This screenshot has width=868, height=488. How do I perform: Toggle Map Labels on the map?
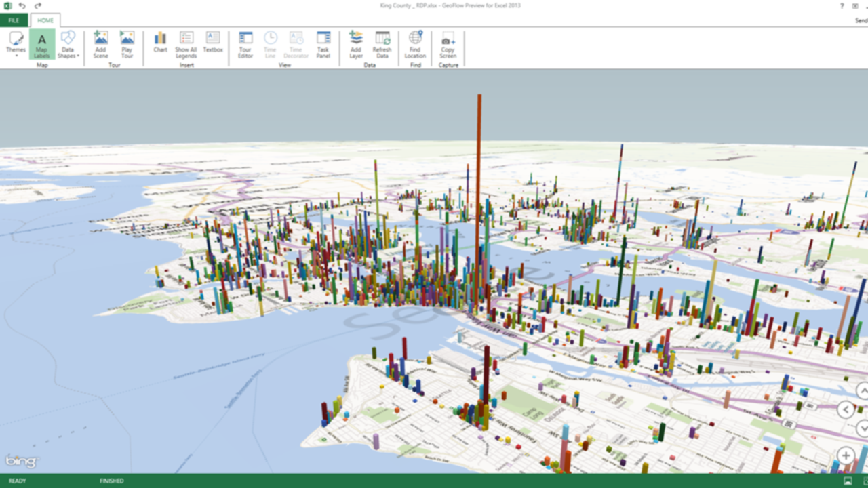click(x=42, y=44)
